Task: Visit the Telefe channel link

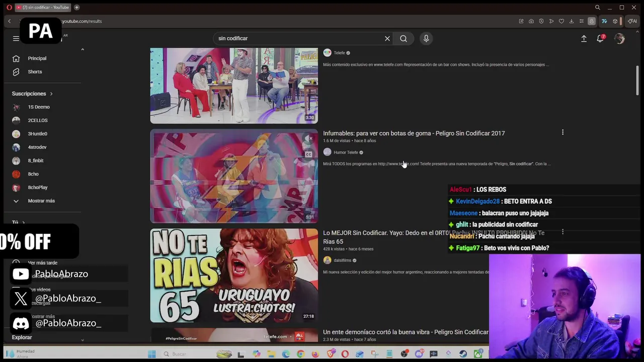Action: (x=339, y=53)
